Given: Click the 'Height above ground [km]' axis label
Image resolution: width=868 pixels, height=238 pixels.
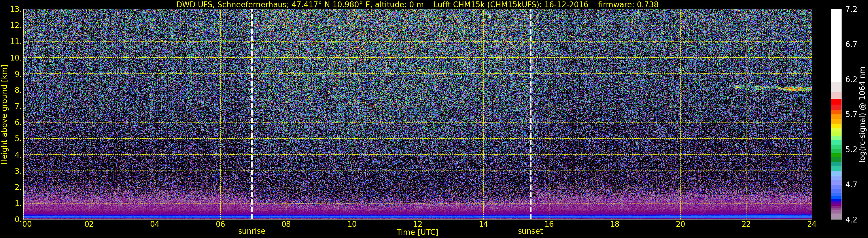Looking at the screenshot, I should click(x=4, y=114).
